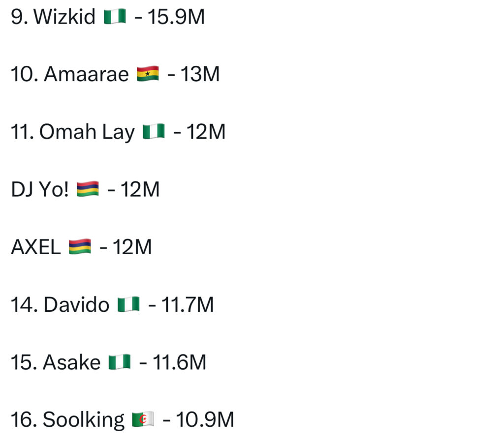The image size is (504, 444).
Task: Click the 10.9M figure for Soolking
Action: click(205, 420)
